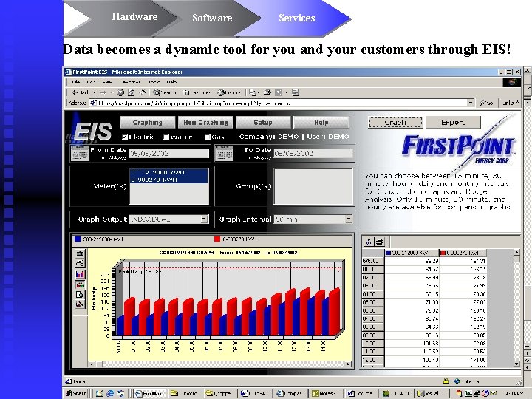Click the Export button
532x399 pixels.
453,122
